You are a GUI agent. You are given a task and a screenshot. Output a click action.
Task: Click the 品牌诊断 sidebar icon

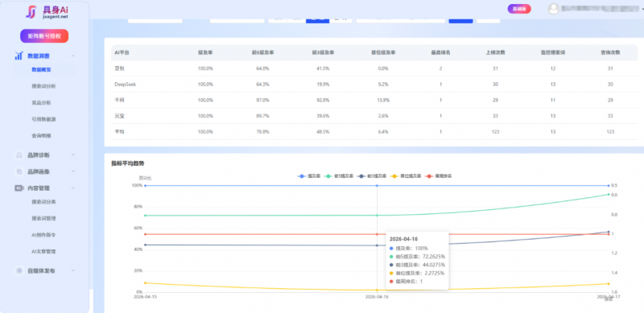[x=19, y=155]
